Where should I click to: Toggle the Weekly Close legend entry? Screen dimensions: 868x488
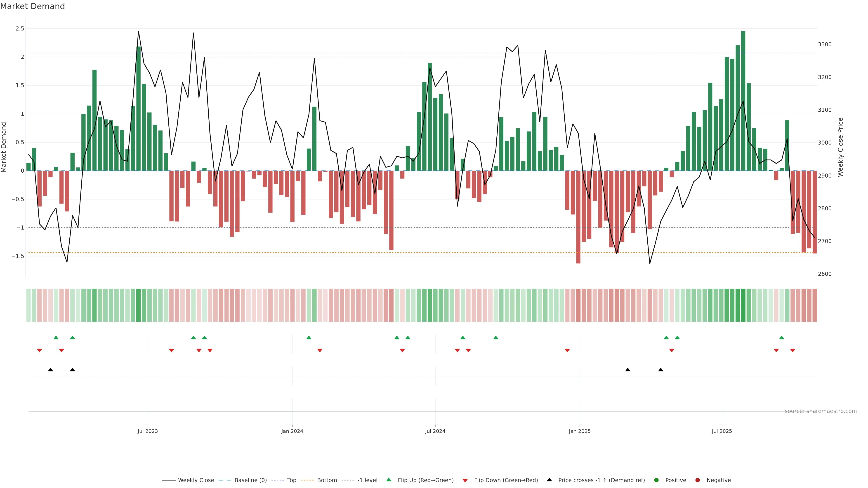(196, 480)
